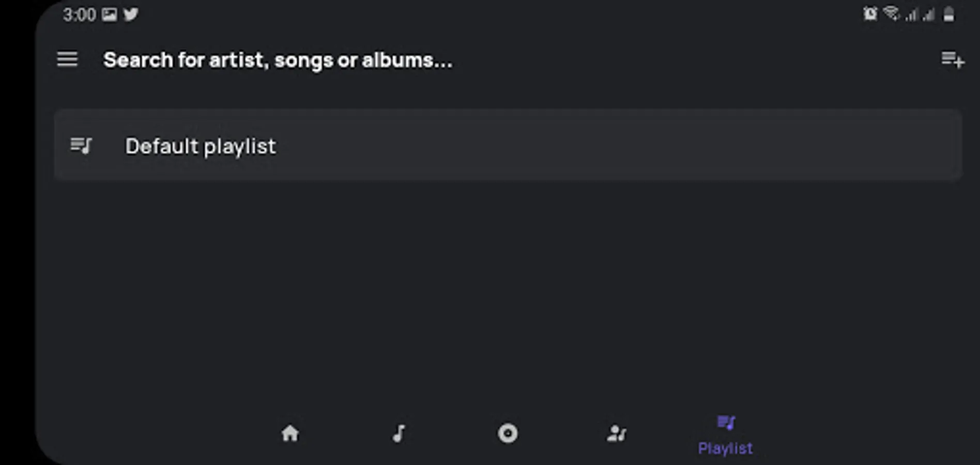Open the hamburger navigation menu
Screen dimensions: 980x465
click(x=67, y=59)
